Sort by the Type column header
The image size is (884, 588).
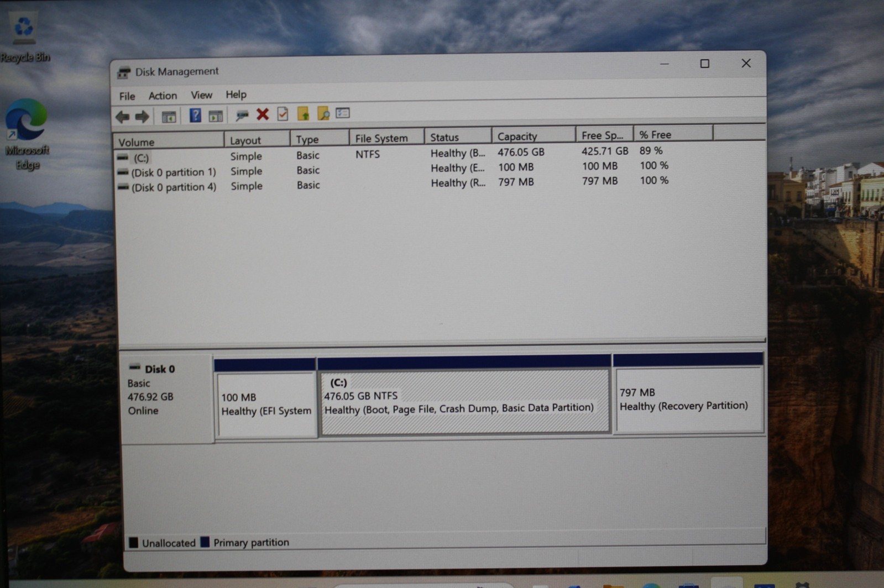[x=320, y=139]
